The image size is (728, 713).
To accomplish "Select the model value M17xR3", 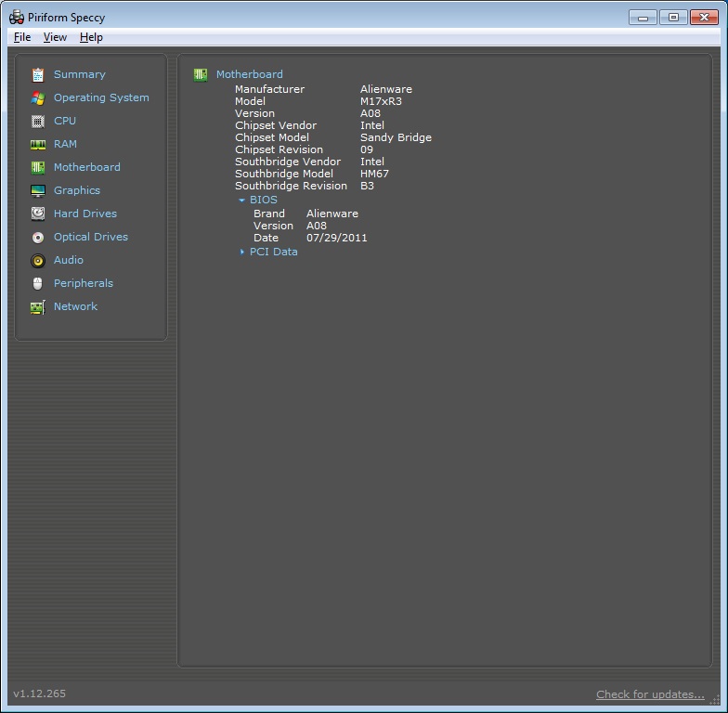I will click(x=381, y=101).
